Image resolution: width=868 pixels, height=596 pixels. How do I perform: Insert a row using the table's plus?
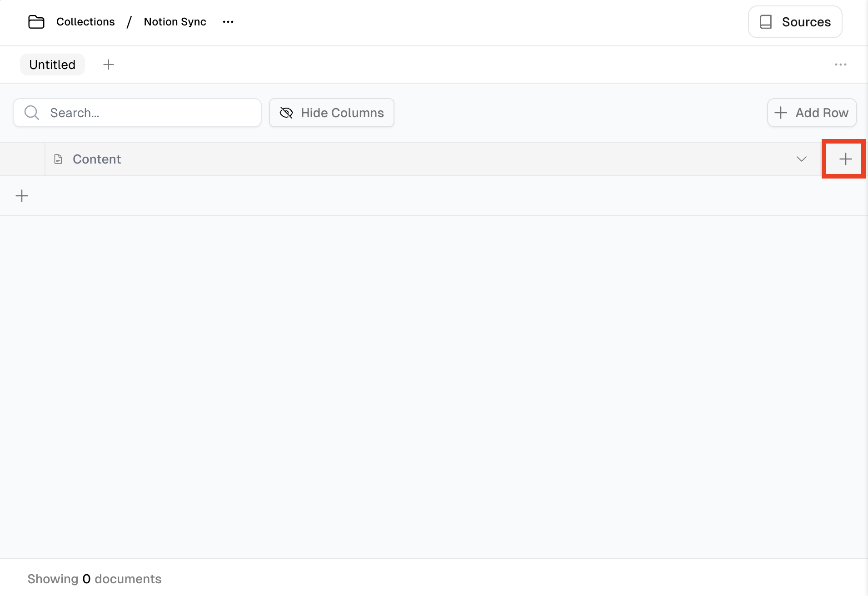[22, 196]
